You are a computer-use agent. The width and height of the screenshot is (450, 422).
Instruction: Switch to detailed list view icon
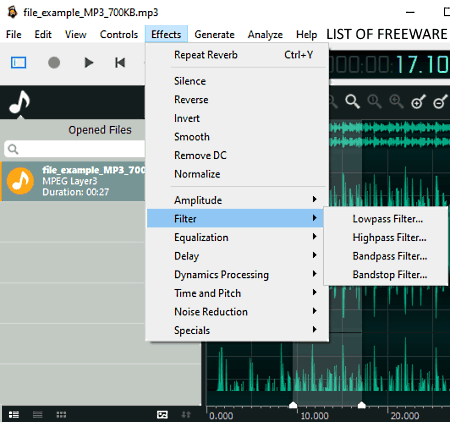14,415
